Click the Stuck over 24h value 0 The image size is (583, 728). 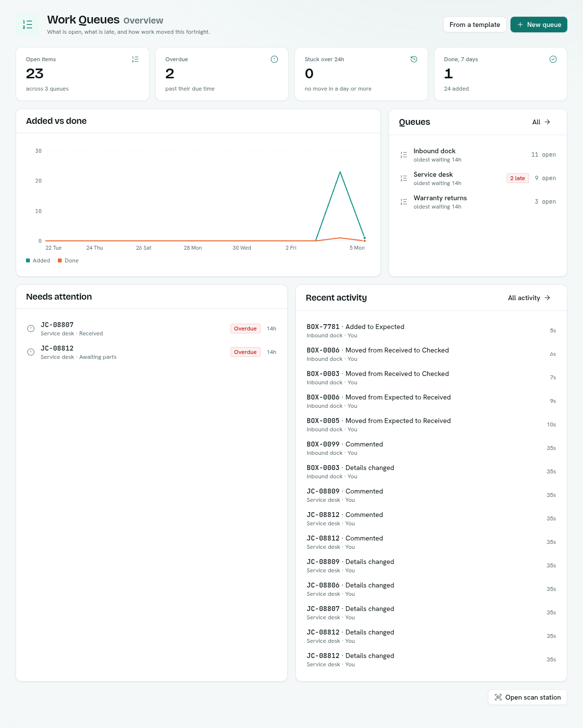coord(309,73)
